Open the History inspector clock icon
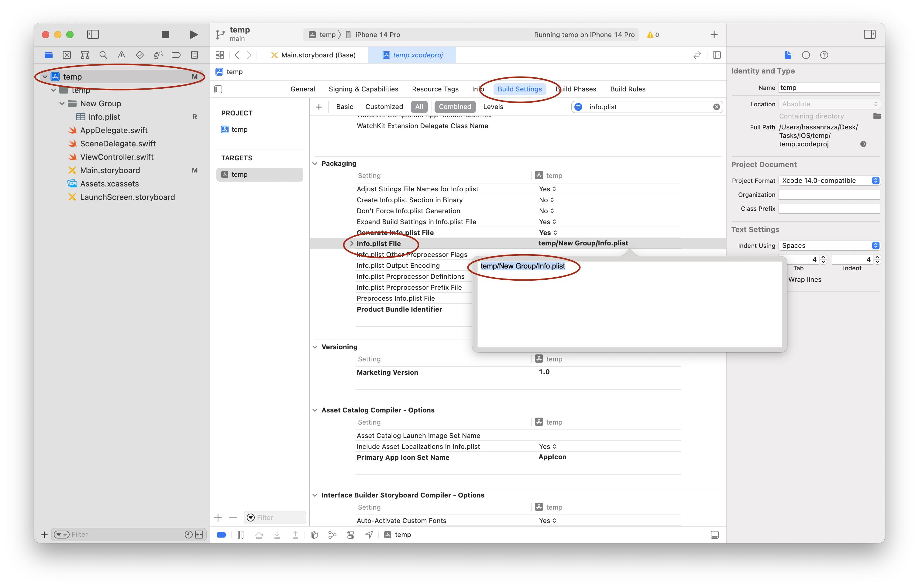The width and height of the screenshot is (919, 588). tap(806, 55)
